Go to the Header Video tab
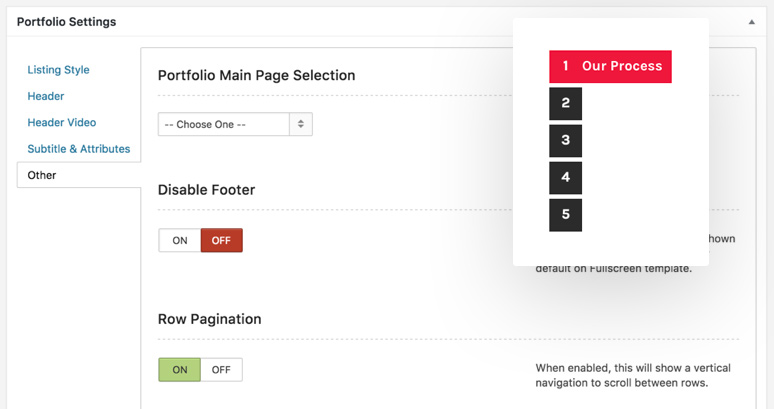 (x=62, y=122)
